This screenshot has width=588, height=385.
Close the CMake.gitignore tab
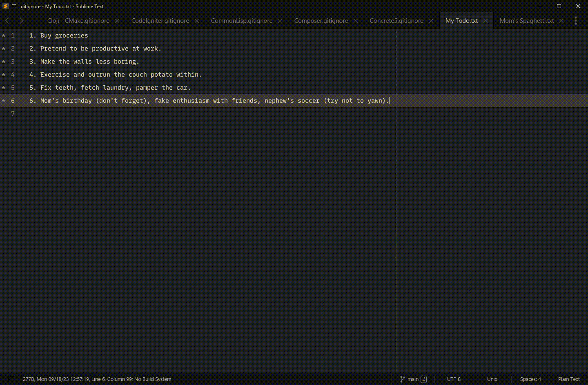tap(117, 21)
